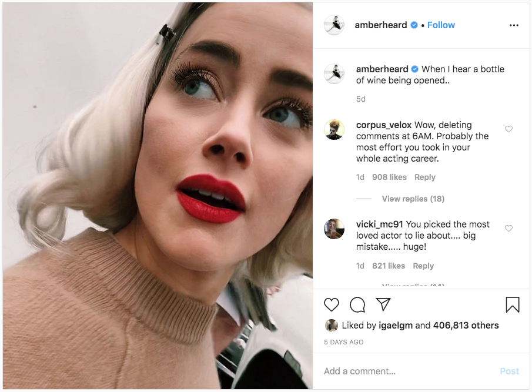Expand View replies (18)
Screen dimensions: 532x392
[x=413, y=199]
